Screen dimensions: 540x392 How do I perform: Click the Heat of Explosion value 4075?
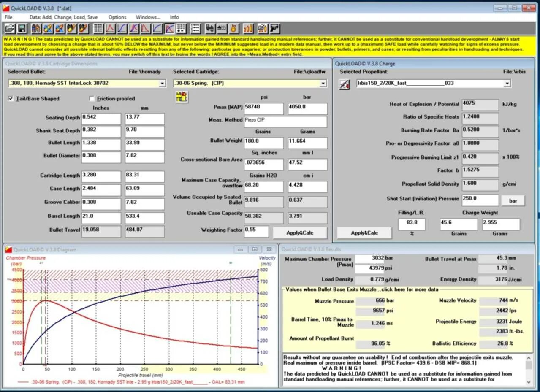(x=480, y=105)
